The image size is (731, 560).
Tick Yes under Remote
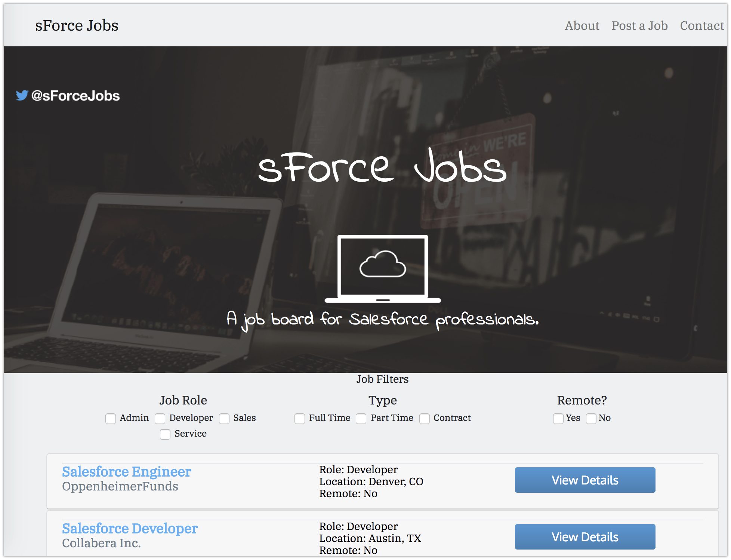point(558,418)
